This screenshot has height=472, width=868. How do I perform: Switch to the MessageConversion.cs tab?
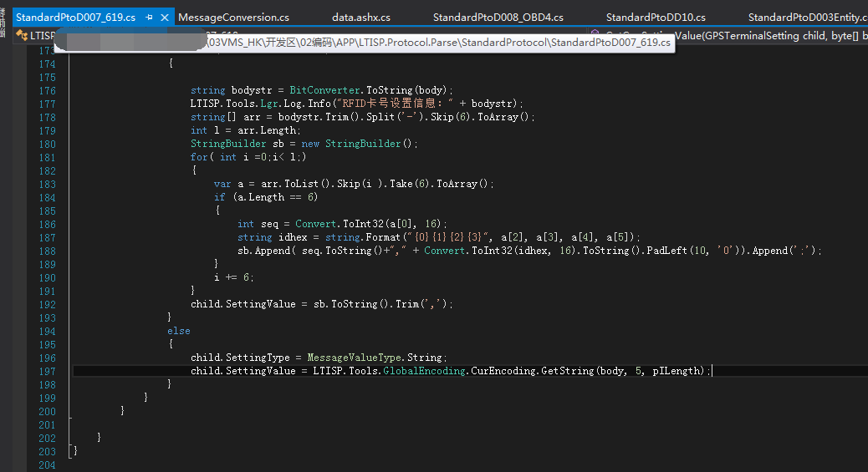233,17
